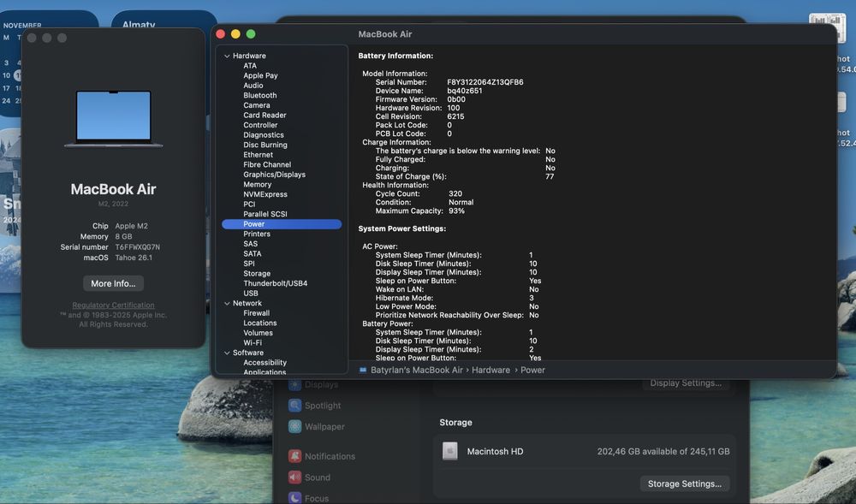Select Fibre Channel in the sidebar
856x504 pixels.
click(x=267, y=164)
